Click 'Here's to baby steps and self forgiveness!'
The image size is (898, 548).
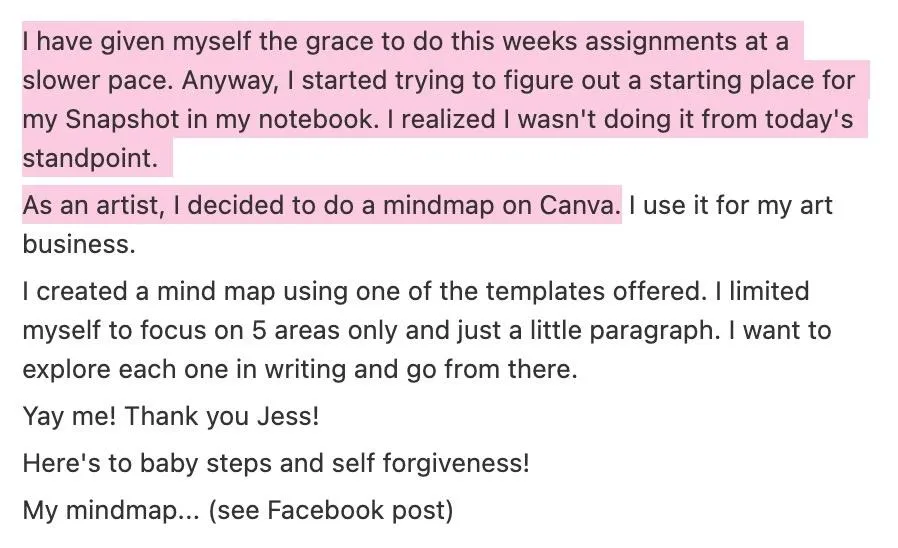click(276, 463)
